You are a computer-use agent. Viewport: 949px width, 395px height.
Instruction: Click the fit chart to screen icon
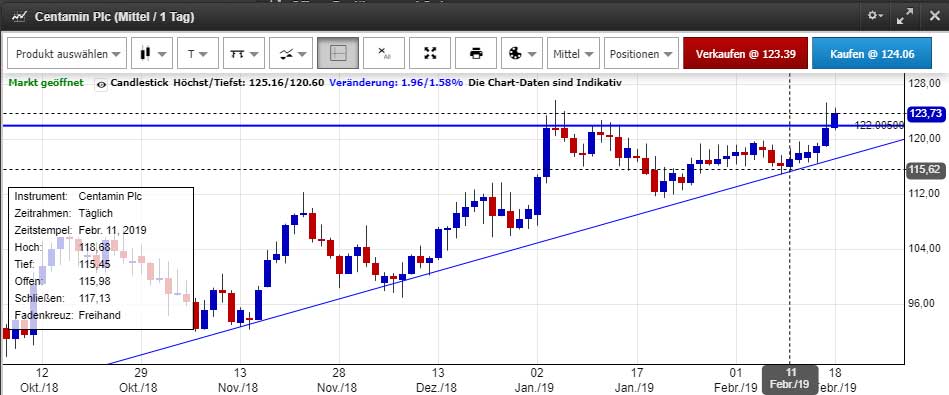pyautogui.click(x=430, y=54)
